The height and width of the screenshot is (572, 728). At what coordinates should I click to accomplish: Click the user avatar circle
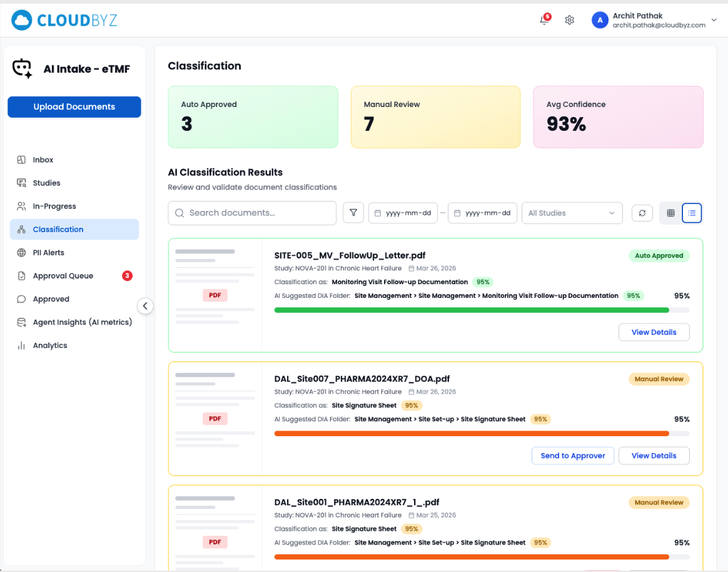pos(600,20)
